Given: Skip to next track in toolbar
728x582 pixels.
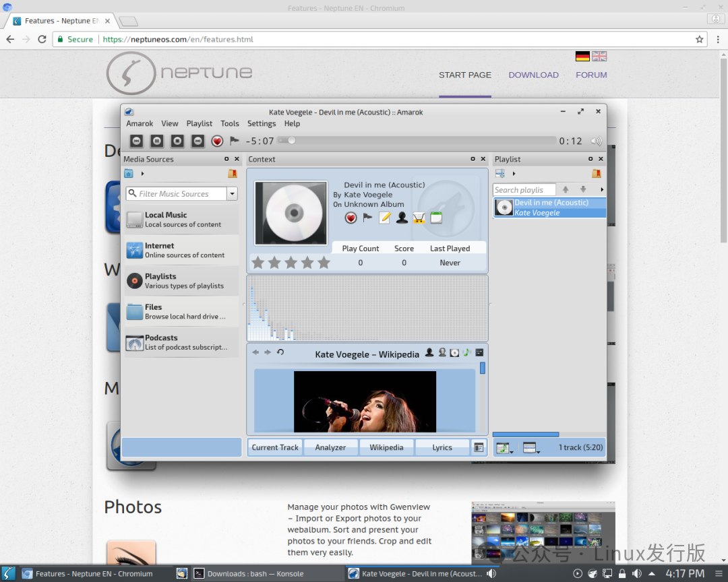Looking at the screenshot, I should (198, 141).
